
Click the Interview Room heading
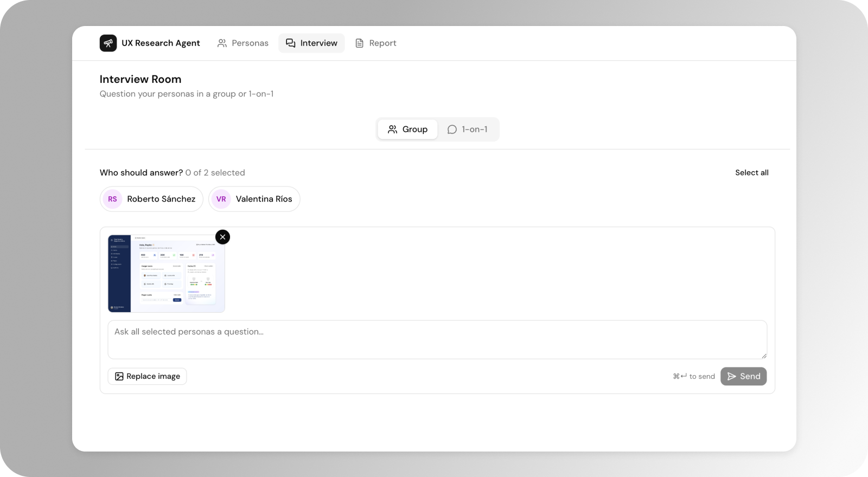(141, 79)
